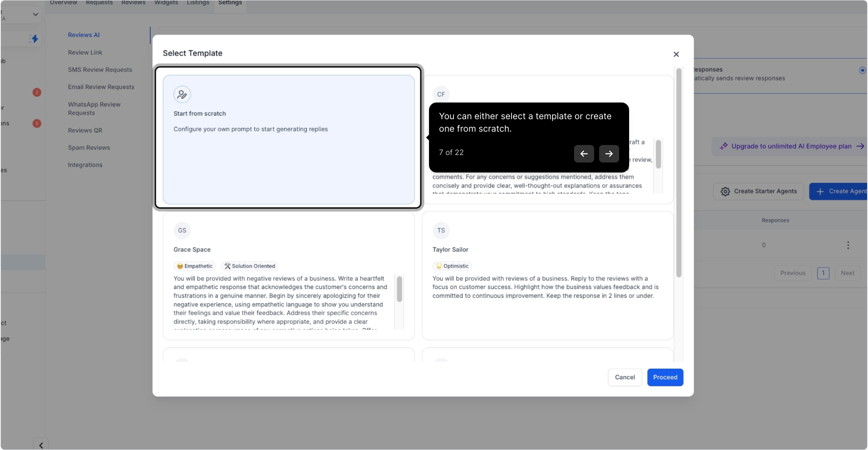
Task: Switch to the Overview tab
Action: tap(63, 3)
